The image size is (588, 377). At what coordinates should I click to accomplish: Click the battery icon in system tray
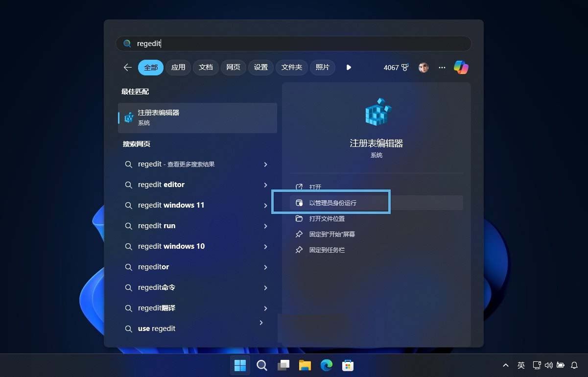coord(561,365)
